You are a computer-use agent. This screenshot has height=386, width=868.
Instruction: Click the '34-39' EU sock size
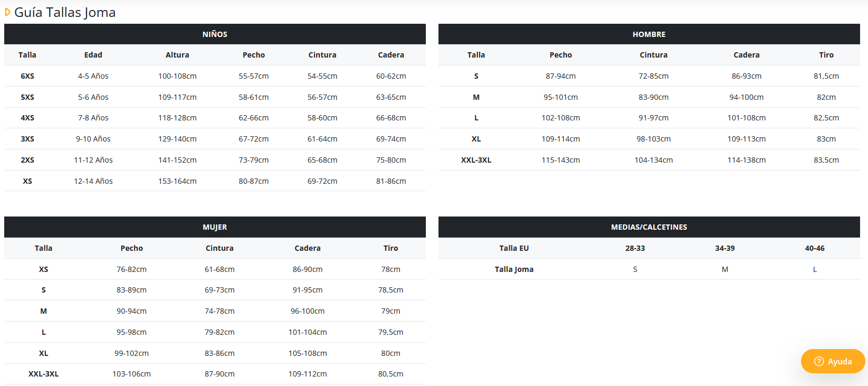724,248
